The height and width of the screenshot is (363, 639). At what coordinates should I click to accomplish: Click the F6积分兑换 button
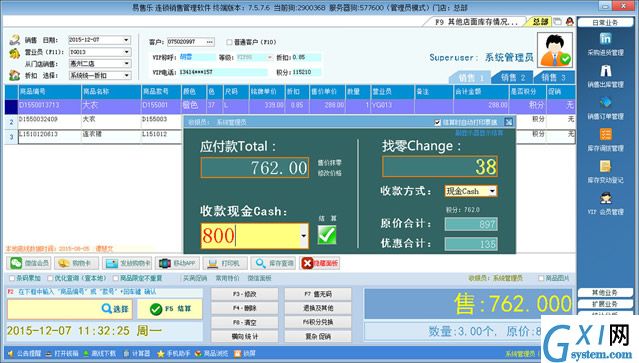[x=318, y=322]
